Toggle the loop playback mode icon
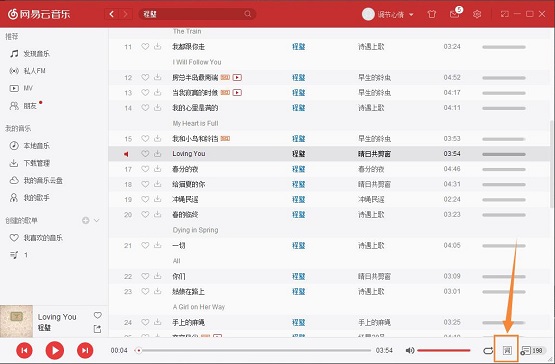555x364 pixels. click(488, 351)
